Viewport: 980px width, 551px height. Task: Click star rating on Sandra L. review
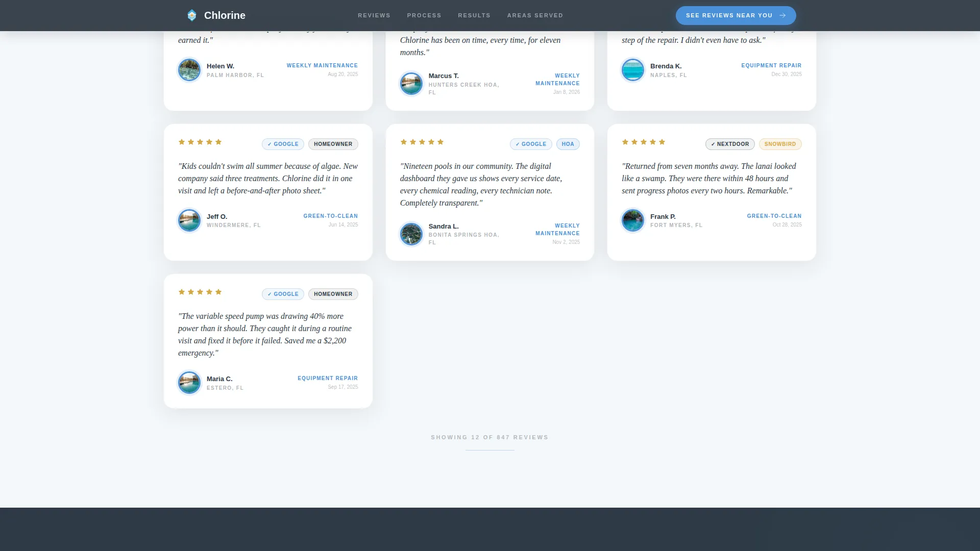click(x=422, y=142)
